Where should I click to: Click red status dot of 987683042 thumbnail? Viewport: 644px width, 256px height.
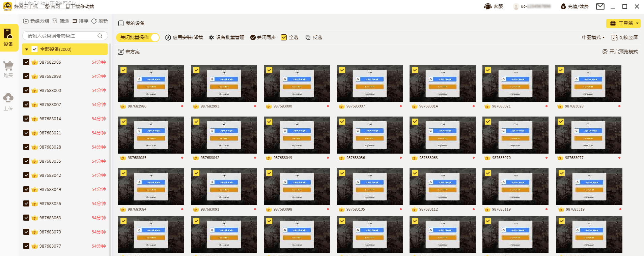click(x=255, y=158)
